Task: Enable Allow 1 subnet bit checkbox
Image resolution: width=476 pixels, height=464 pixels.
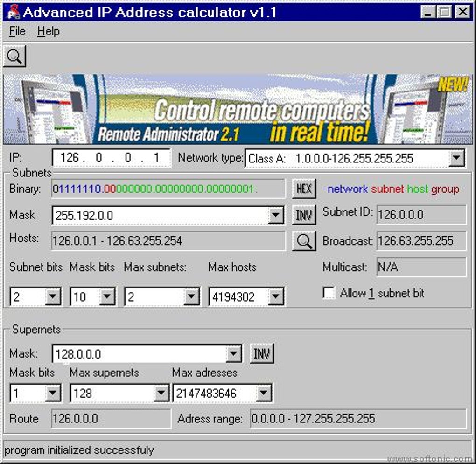Action: [329, 293]
